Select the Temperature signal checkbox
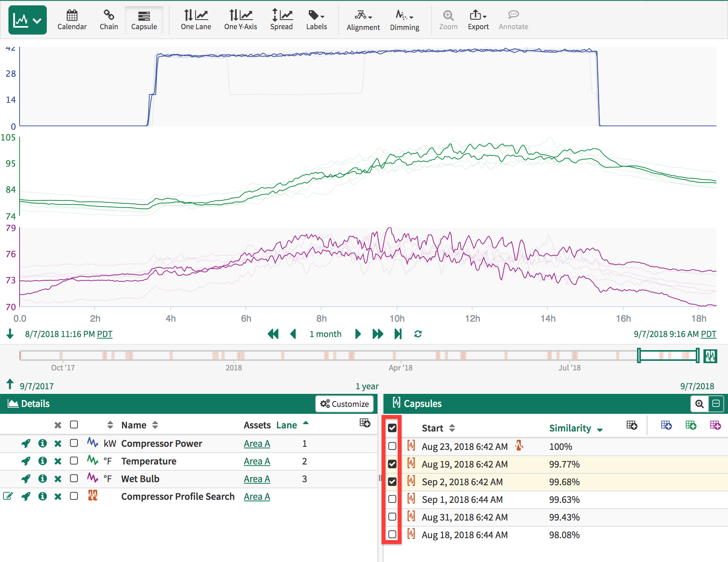This screenshot has width=728, height=562. (74, 461)
